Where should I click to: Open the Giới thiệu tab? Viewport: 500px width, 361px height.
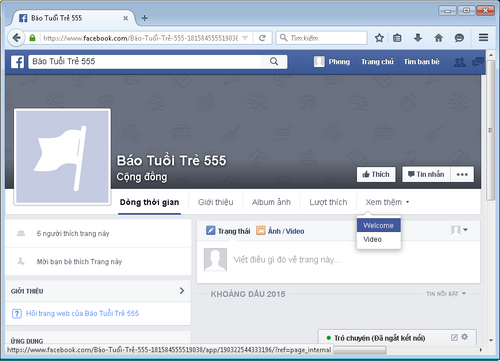tap(216, 202)
